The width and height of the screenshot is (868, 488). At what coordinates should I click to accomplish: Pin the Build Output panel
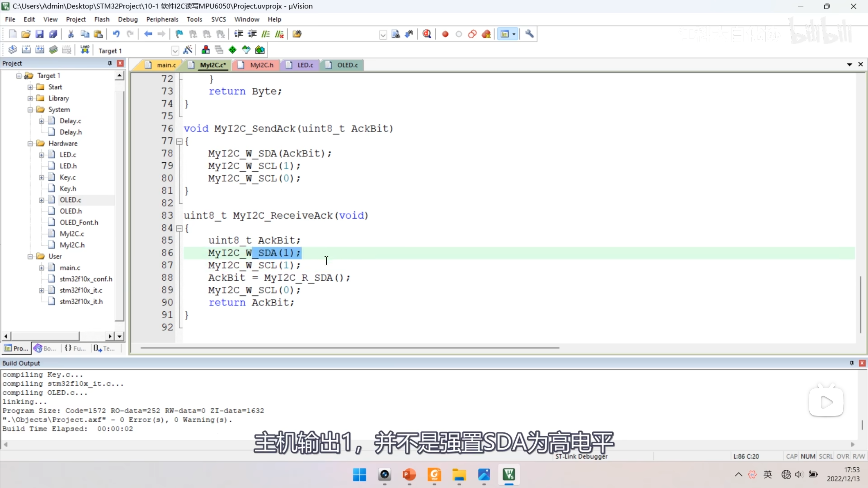[851, 363]
